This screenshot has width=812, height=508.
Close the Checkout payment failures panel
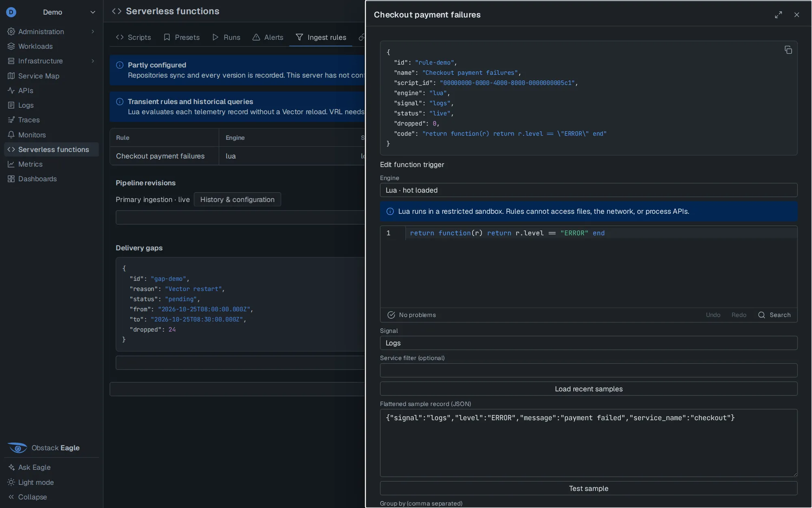tap(797, 15)
